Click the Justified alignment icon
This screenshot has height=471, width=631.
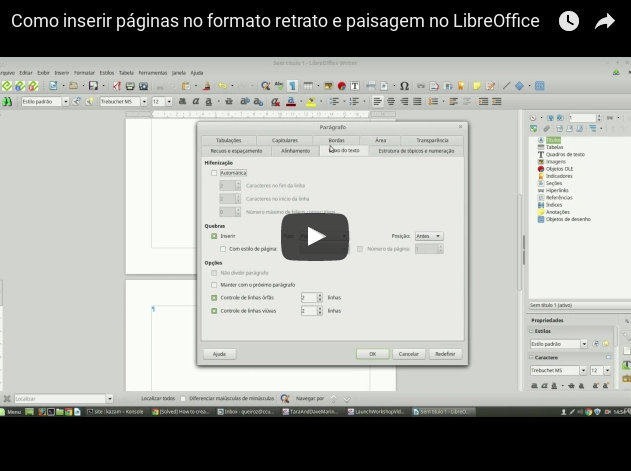[417, 101]
